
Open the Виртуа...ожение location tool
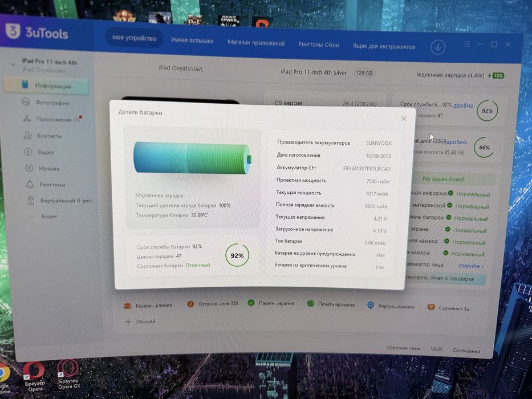pos(391,306)
